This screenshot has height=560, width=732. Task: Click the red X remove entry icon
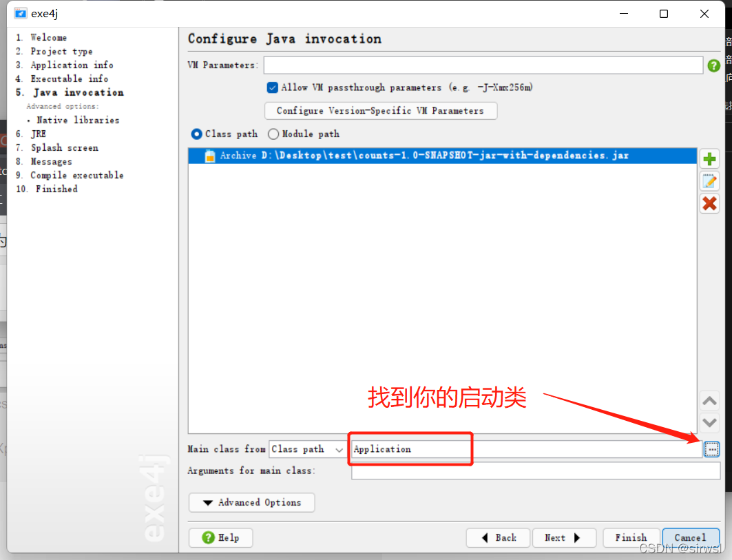tap(709, 204)
